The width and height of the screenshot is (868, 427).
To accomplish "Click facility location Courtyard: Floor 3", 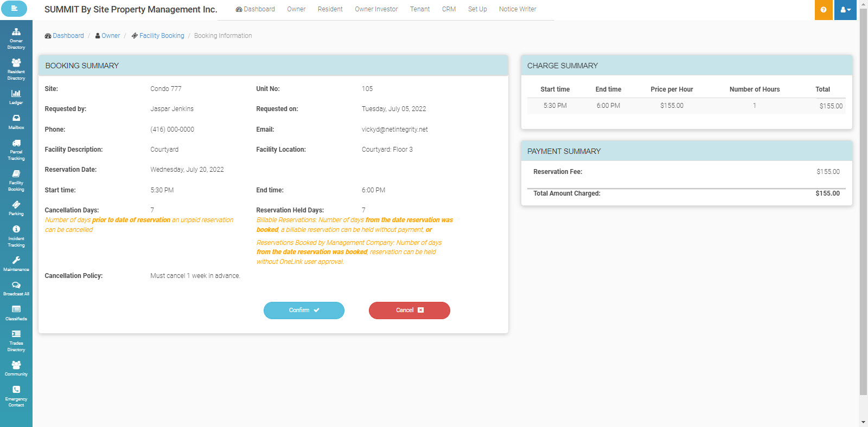I will pyautogui.click(x=387, y=150).
